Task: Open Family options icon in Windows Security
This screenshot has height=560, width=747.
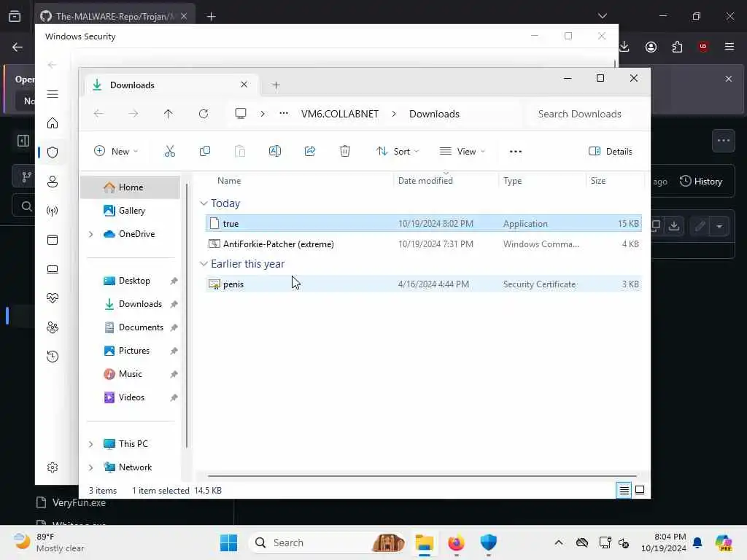Action: pyautogui.click(x=53, y=327)
